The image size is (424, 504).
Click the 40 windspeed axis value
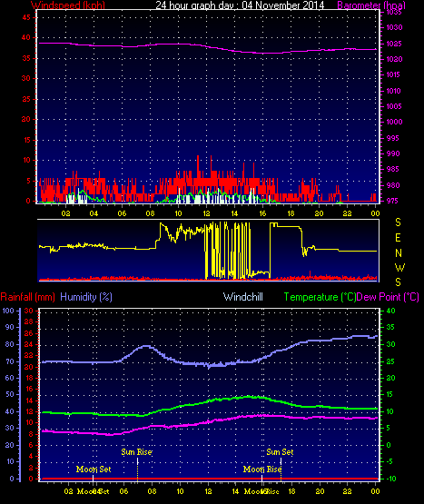[x=26, y=37]
